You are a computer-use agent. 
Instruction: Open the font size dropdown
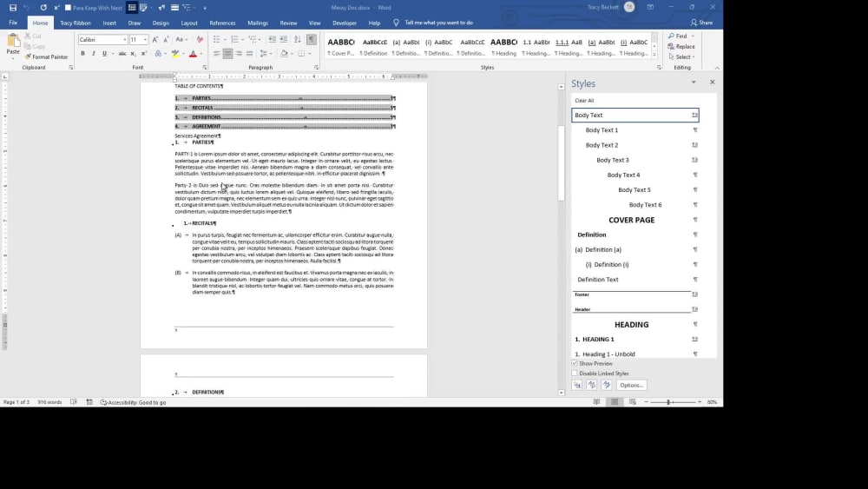145,39
